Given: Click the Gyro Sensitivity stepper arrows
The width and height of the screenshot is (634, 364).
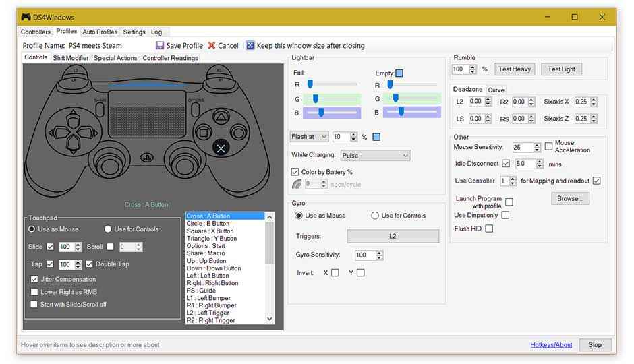Looking at the screenshot, I should [x=379, y=255].
